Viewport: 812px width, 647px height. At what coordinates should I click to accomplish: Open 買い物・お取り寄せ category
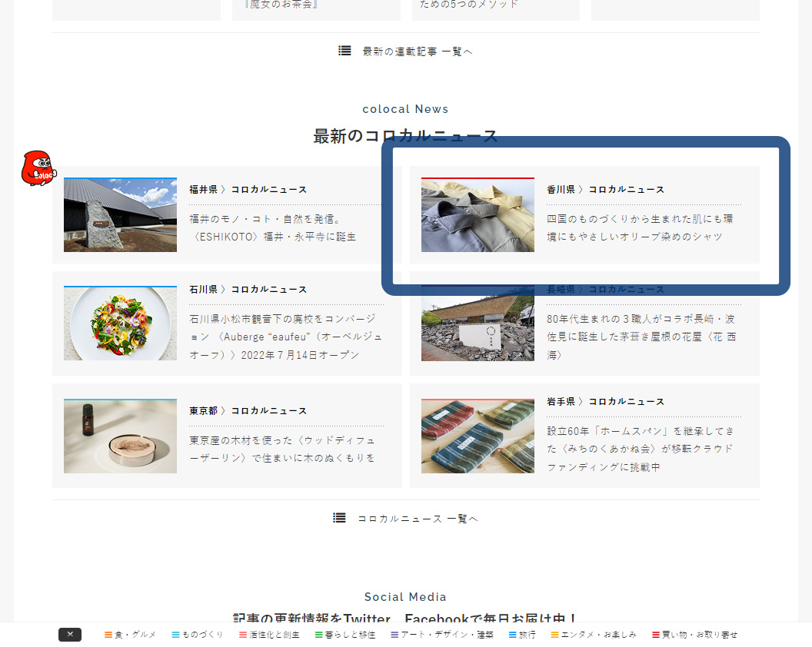point(694,635)
